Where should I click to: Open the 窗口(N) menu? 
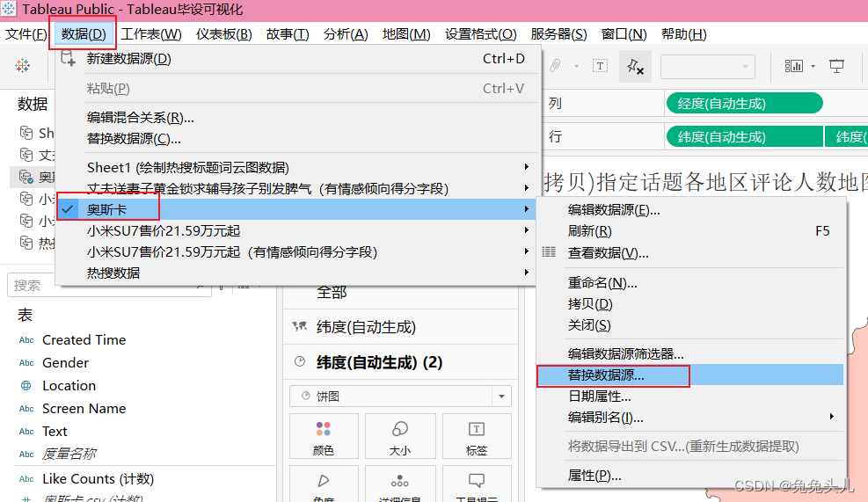tap(624, 34)
